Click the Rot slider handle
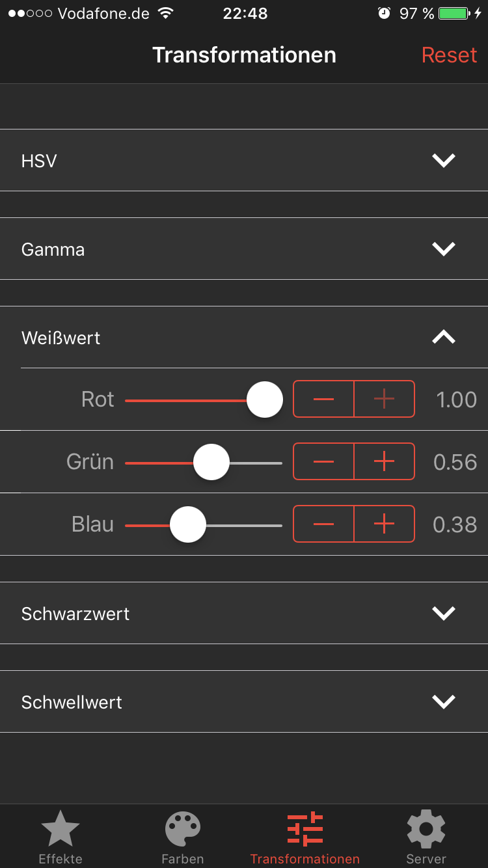 (265, 400)
